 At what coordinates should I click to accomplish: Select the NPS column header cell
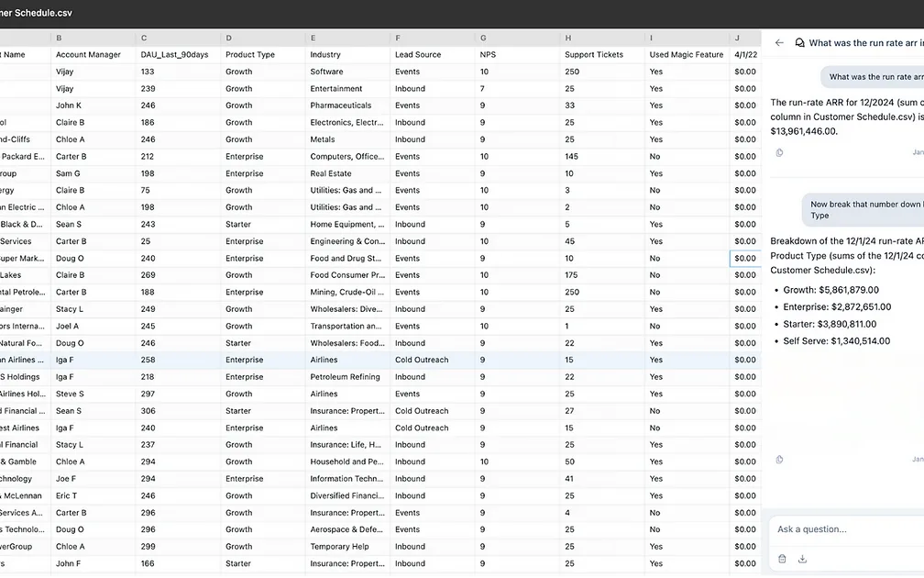click(x=488, y=54)
